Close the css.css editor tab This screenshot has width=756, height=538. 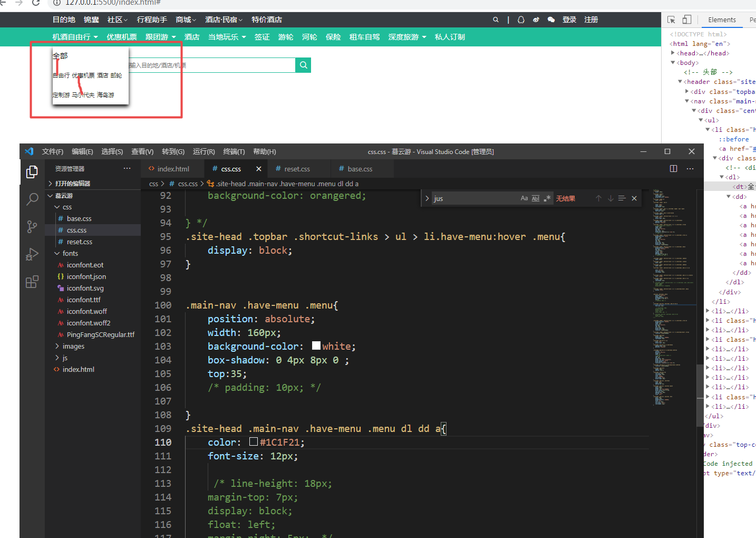tap(259, 169)
